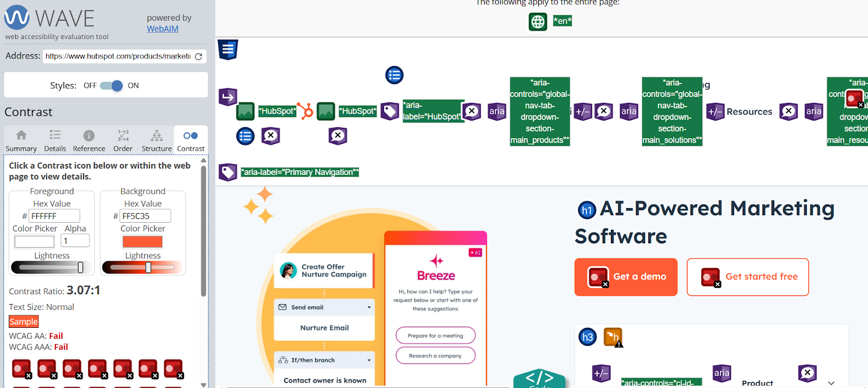Click the h1 heading icon

tap(587, 210)
